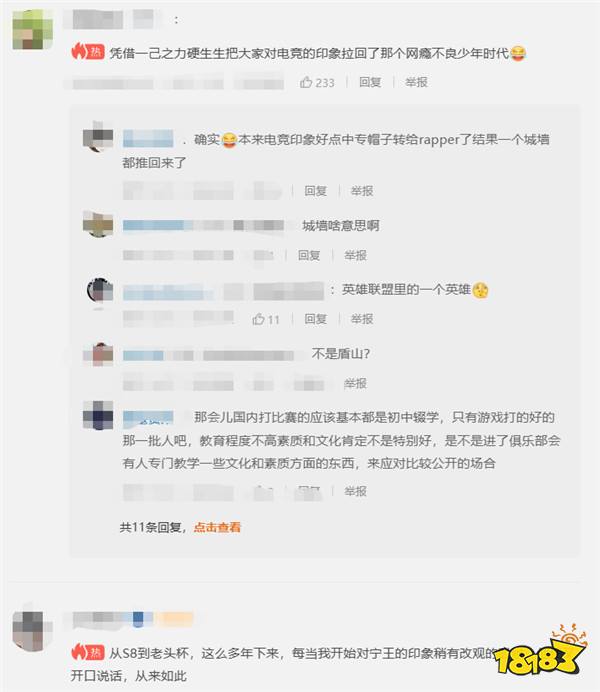This screenshot has width=600, height=692.
Task: Expand all replies via 点击查看
Action: pyautogui.click(x=217, y=527)
